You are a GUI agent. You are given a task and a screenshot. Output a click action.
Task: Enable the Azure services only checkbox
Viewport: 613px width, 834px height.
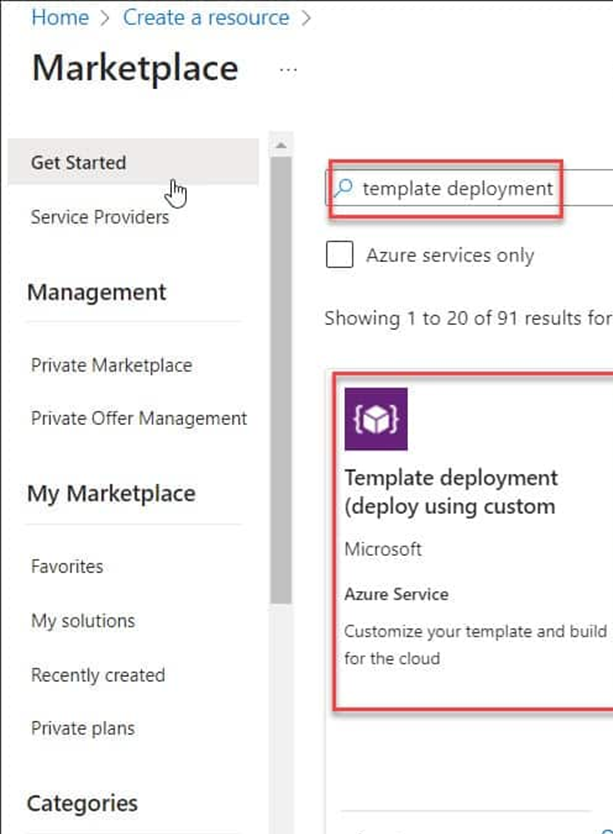point(339,254)
